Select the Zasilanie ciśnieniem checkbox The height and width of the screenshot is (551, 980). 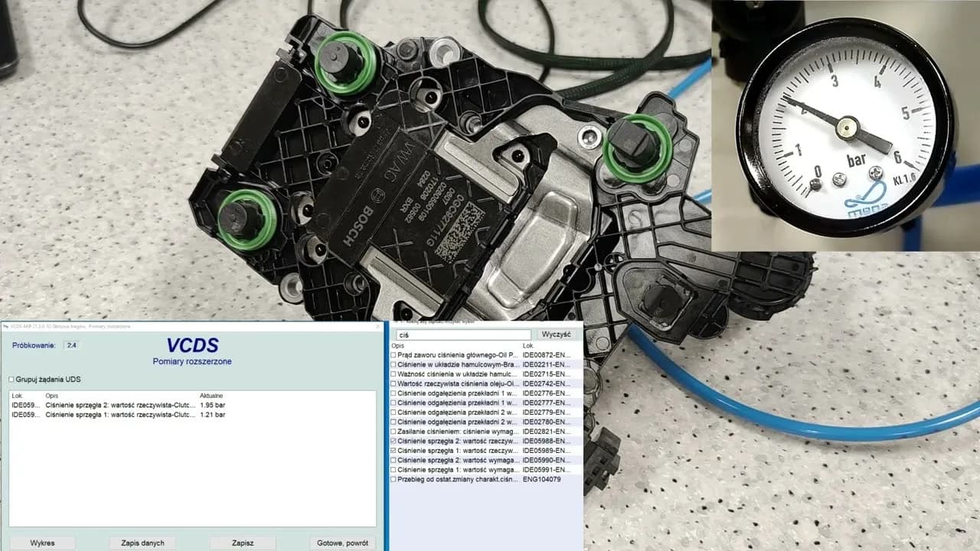(x=394, y=432)
